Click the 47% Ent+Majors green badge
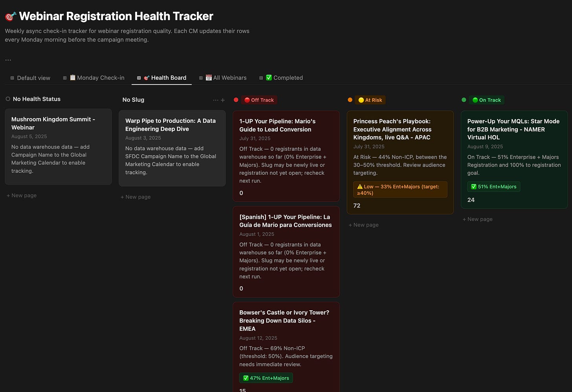 tap(266, 378)
